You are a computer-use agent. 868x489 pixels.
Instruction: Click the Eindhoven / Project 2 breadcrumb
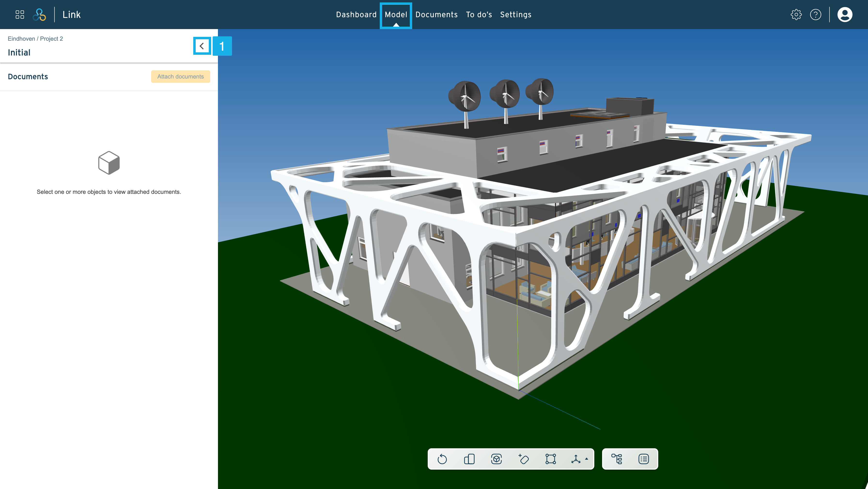click(35, 39)
